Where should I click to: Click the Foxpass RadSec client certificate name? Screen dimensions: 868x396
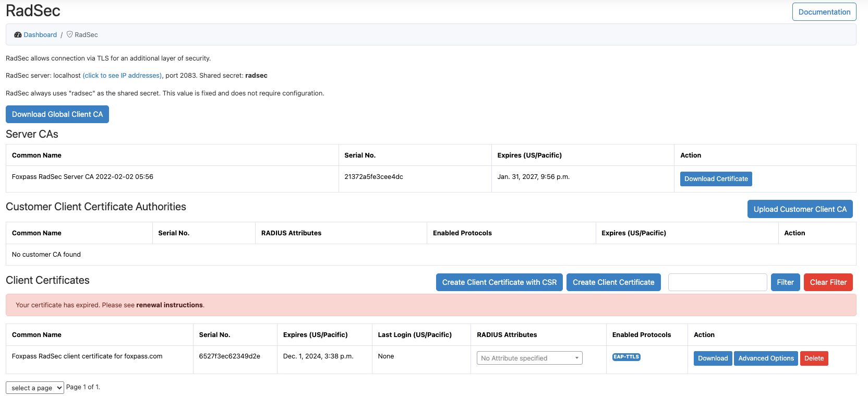coord(87,356)
